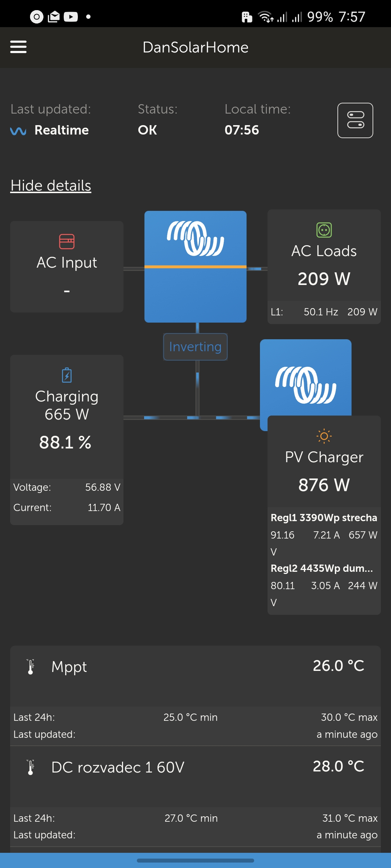Open the Regl2 4435Wp charger entry
391x868 pixels.
click(x=322, y=569)
